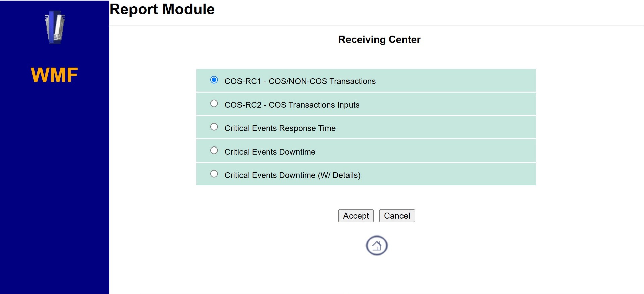The height and width of the screenshot is (294, 644).
Task: Click the Report Module page title
Action: point(162,9)
